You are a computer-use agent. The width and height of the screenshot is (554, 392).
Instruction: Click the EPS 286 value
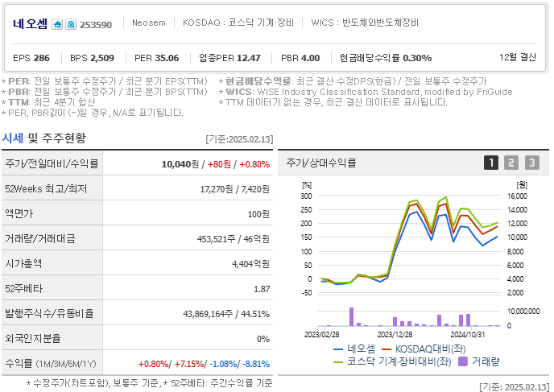(x=31, y=58)
